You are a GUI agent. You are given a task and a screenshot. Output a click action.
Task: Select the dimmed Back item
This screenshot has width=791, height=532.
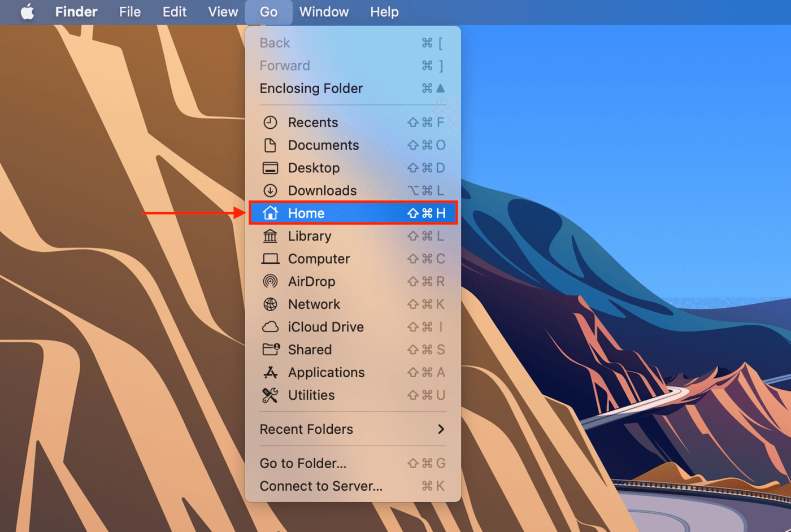point(353,43)
